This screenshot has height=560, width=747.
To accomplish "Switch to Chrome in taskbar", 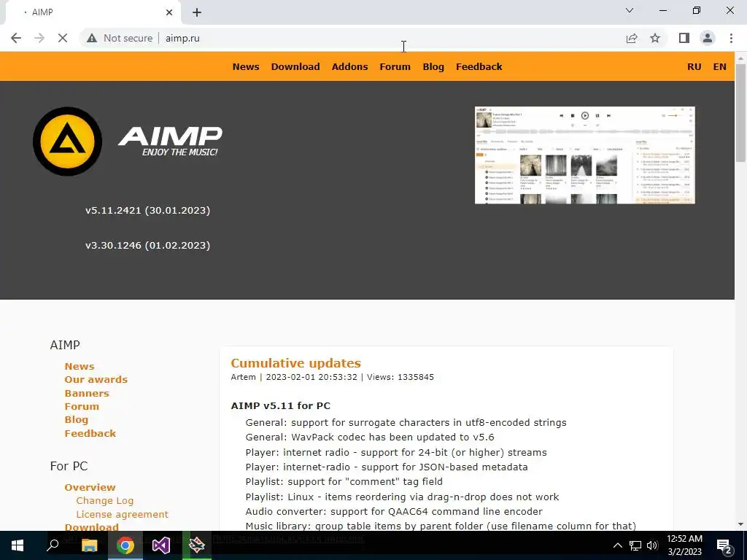I will [x=125, y=545].
